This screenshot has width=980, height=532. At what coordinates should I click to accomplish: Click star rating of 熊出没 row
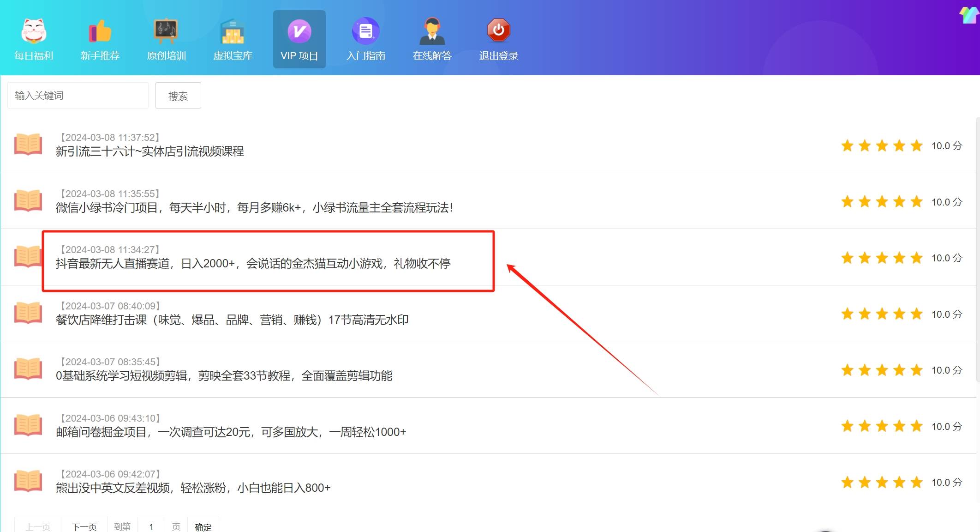tap(882, 483)
